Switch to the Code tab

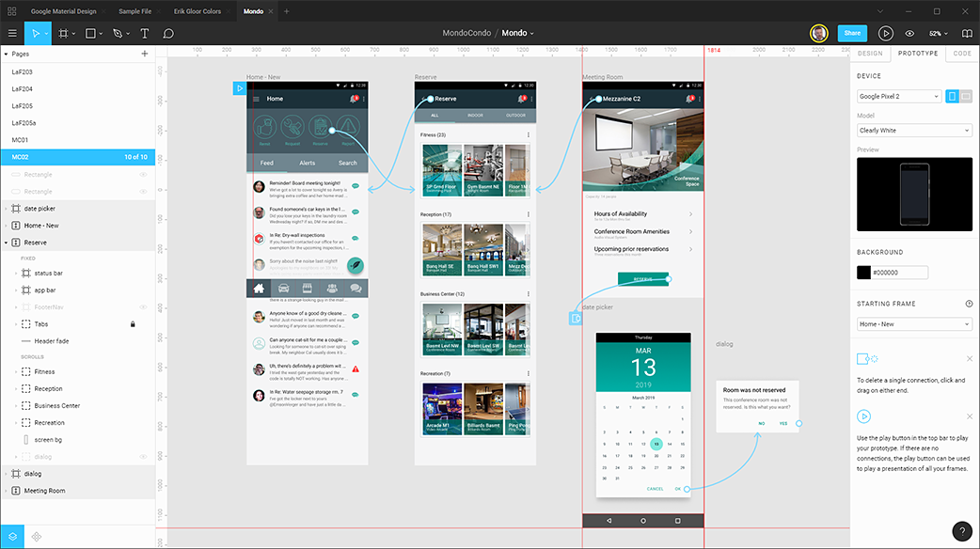coord(961,53)
